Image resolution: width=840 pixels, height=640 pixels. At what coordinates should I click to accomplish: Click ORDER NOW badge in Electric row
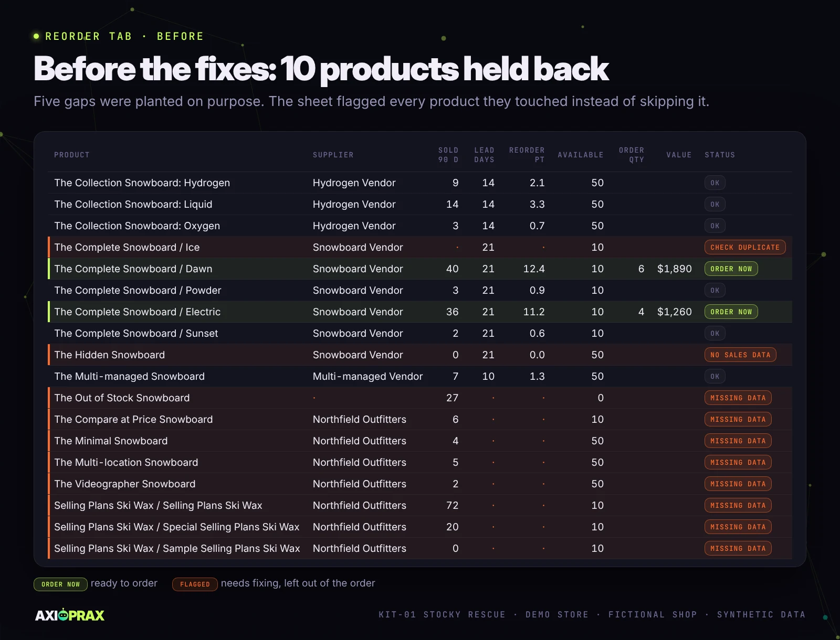731,312
